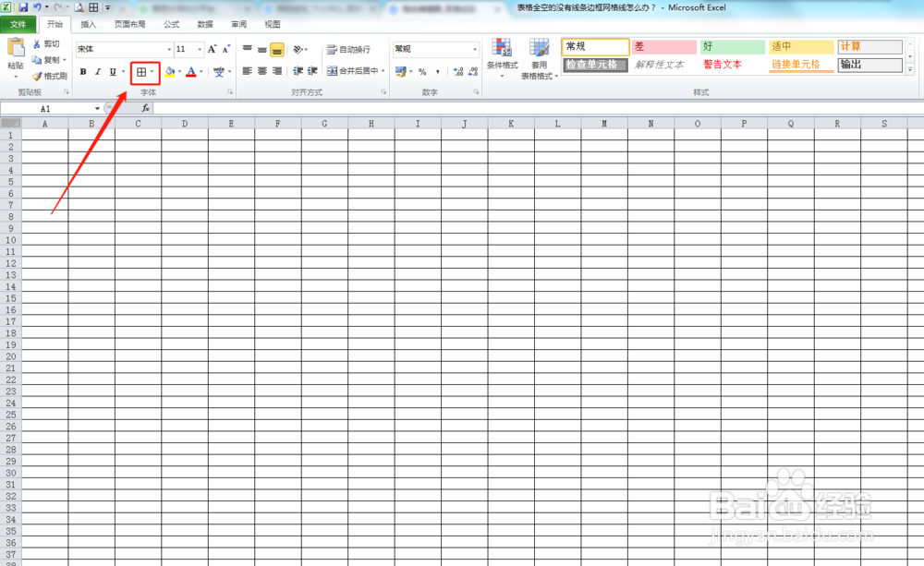Click the Select All corner button

click(10, 123)
